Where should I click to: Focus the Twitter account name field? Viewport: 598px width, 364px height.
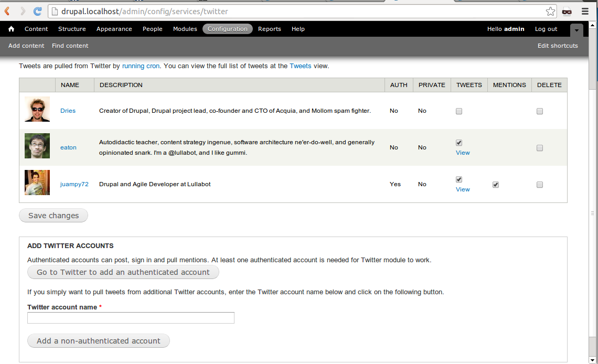click(131, 318)
